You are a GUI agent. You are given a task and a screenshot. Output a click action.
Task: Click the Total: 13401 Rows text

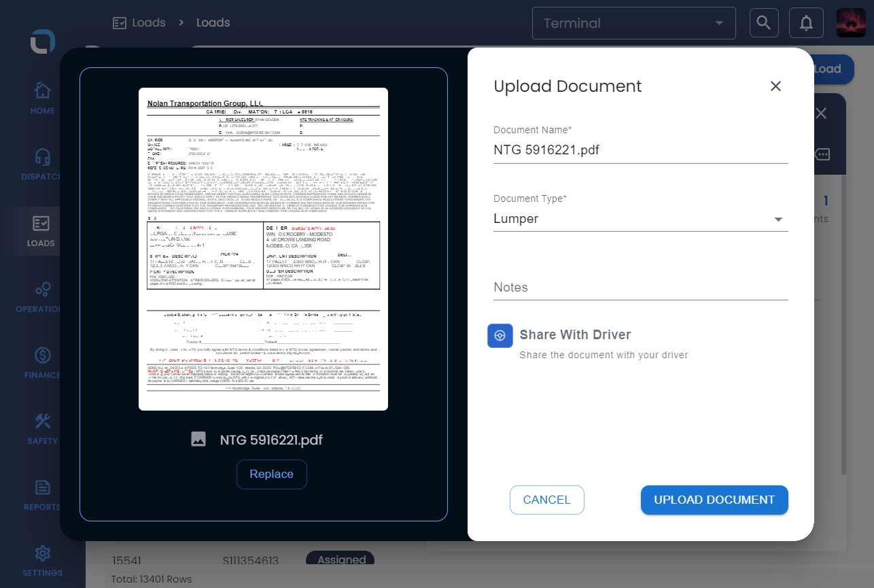click(x=152, y=579)
